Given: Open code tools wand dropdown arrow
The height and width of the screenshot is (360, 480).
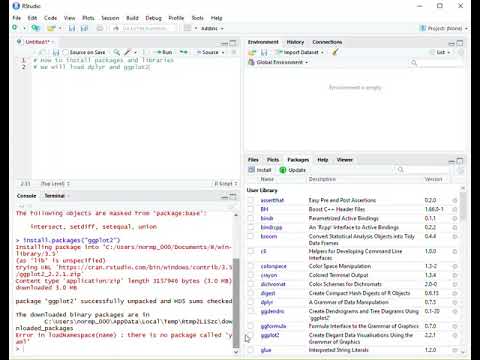Looking at the screenshot, I should click(135, 52).
